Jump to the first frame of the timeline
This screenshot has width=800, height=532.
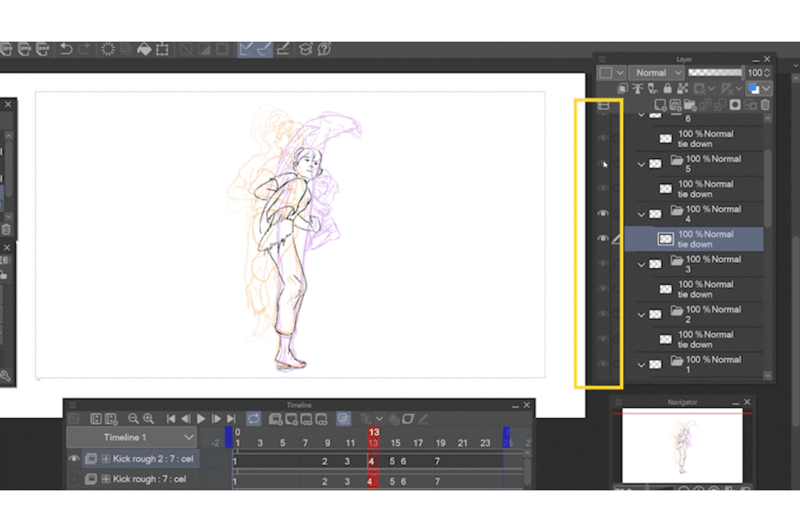click(x=171, y=419)
